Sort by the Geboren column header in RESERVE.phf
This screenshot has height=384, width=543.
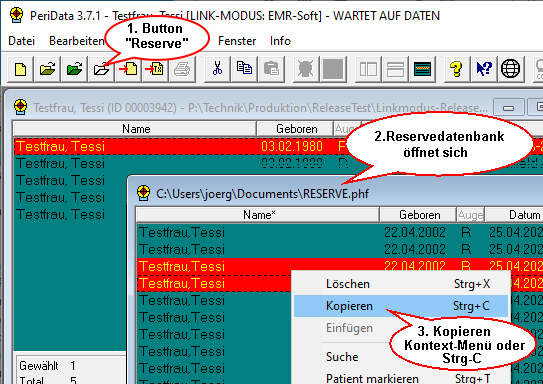tap(419, 215)
